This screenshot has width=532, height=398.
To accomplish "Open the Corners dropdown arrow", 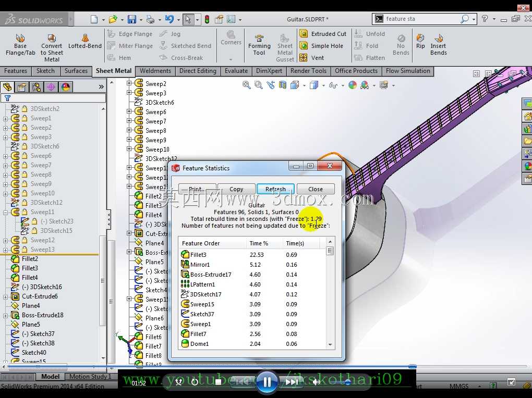I will pos(231,59).
